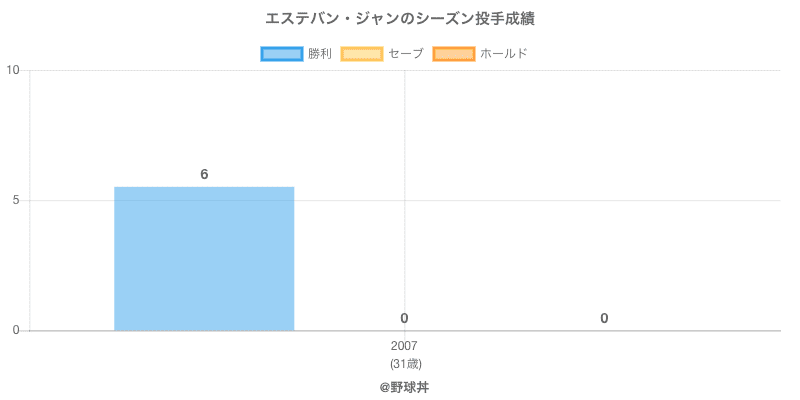
Task: Click the y-axis label 0
Action: tap(16, 330)
